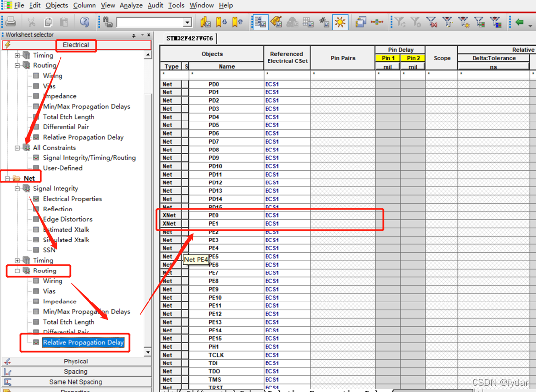This screenshot has height=392, width=536.
Task: Go to previous bookmark icon
Action: coord(237,22)
